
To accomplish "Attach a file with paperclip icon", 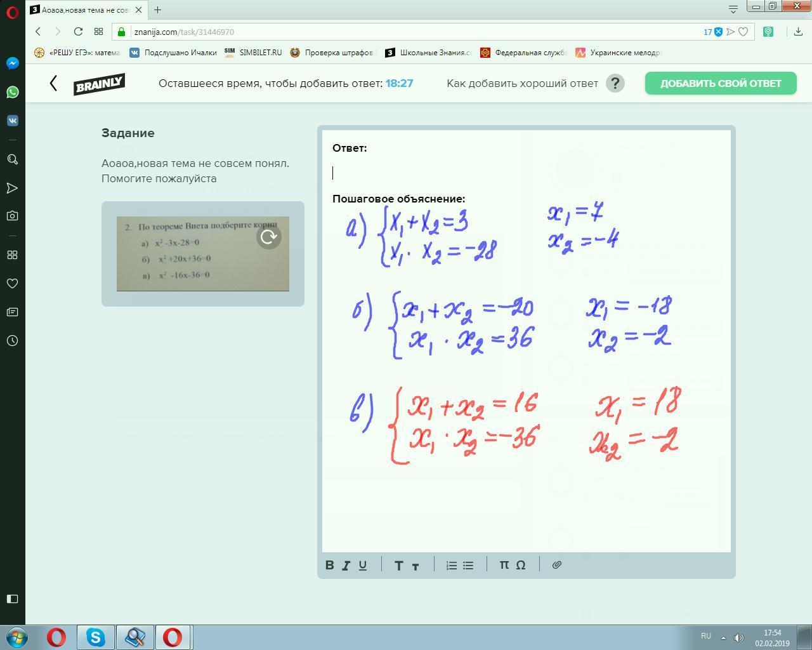I will point(557,565).
